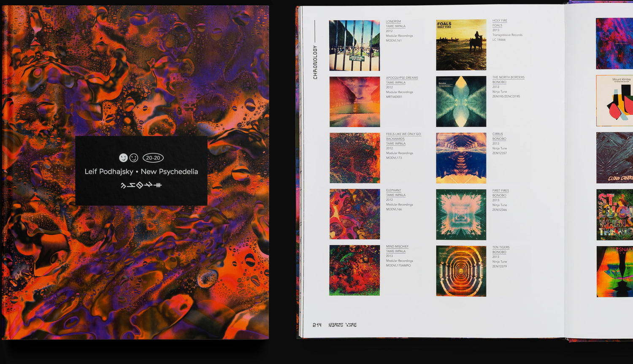Select the Apocalypse Dreams cover artwork

[354, 102]
